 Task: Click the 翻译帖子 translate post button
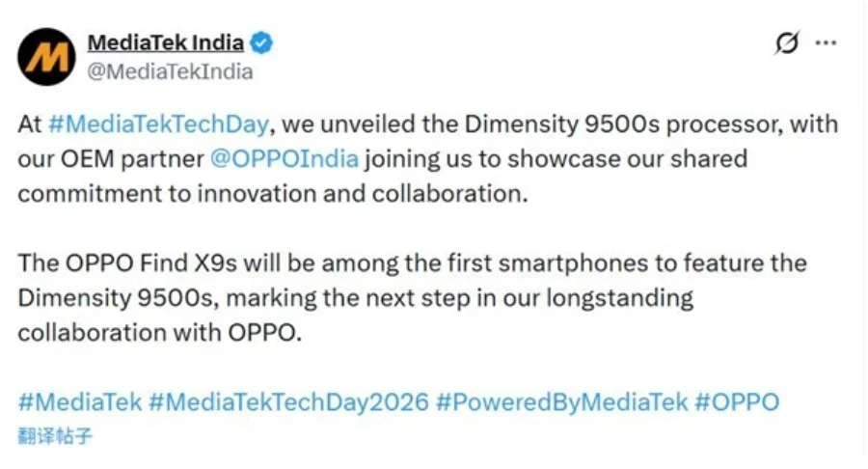tap(55, 435)
